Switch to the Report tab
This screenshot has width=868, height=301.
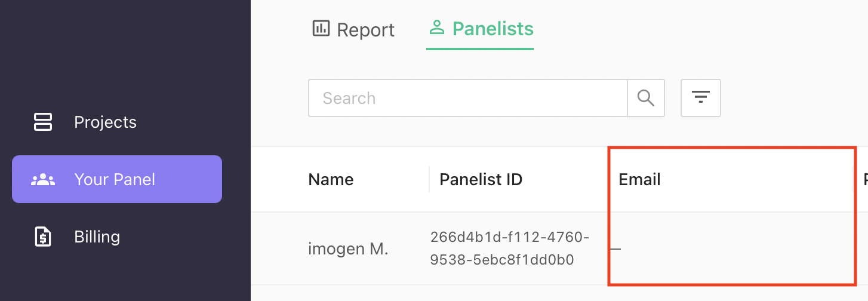tap(353, 29)
